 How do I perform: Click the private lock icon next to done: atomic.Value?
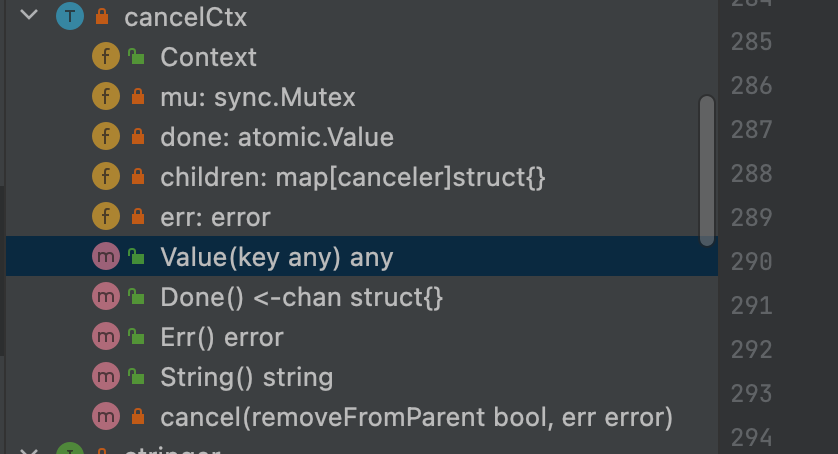(x=138, y=136)
